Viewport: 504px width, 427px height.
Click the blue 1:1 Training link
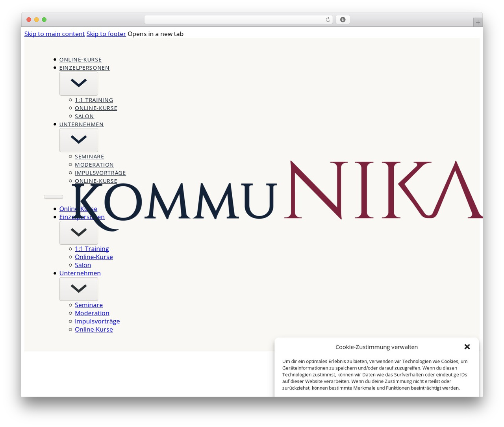tap(92, 249)
